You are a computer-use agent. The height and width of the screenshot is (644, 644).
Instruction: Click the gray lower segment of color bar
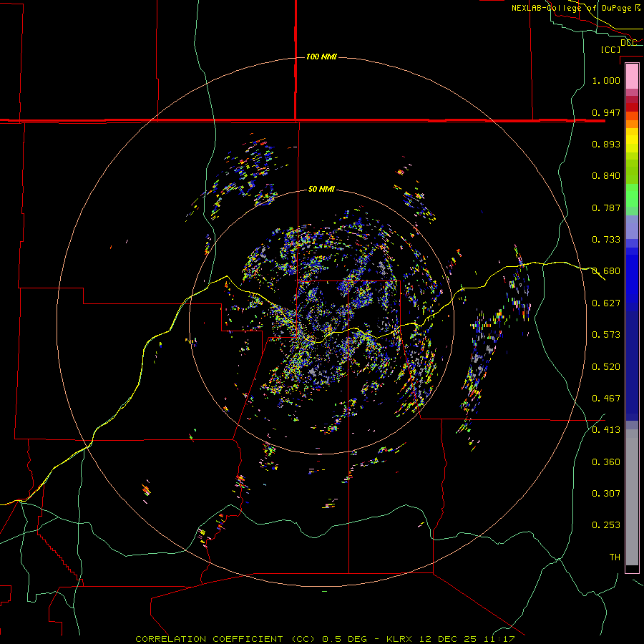pyautogui.click(x=632, y=497)
